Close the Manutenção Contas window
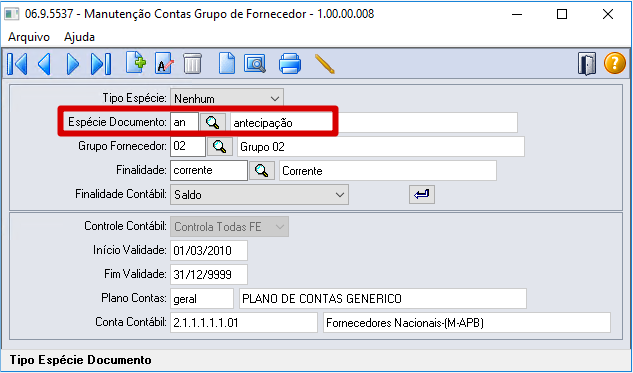 click(608, 14)
